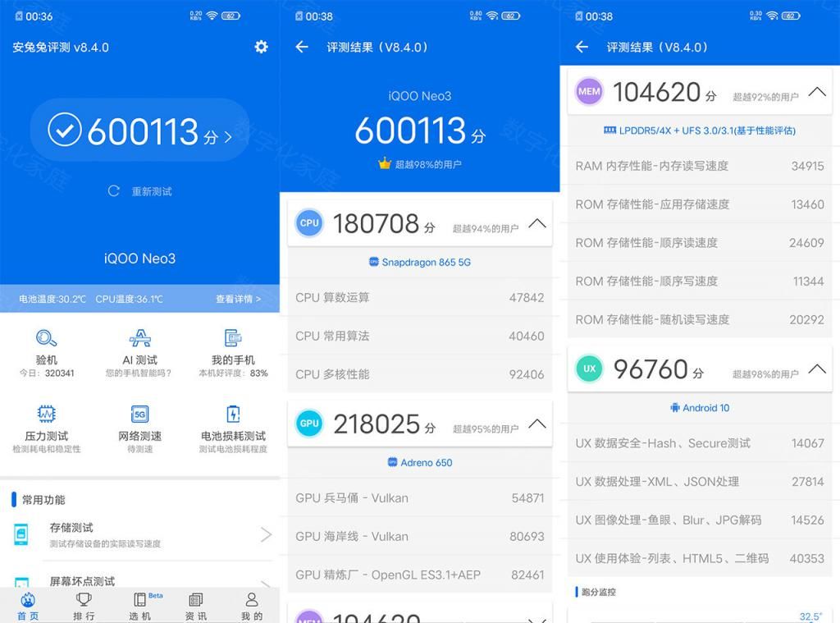Open the settings gear on homepage
840x623 pixels.
point(260,47)
